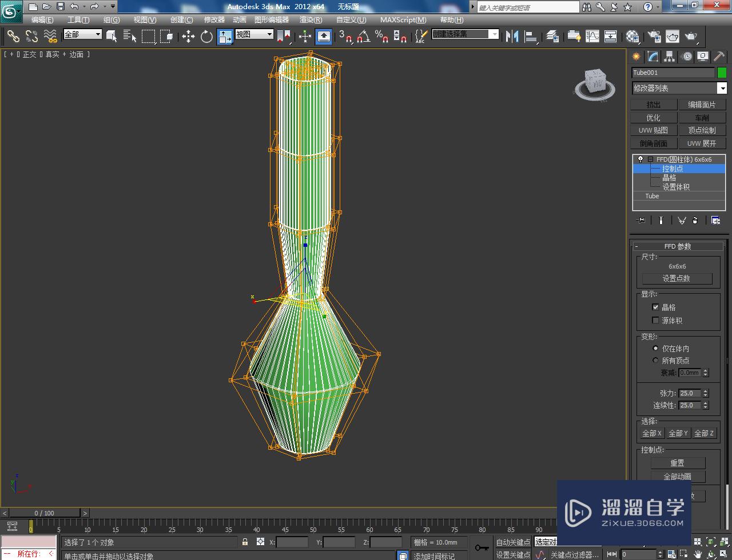732x560 pixels.
Task: Collapse the FFD modifier tree node
Action: [650, 159]
